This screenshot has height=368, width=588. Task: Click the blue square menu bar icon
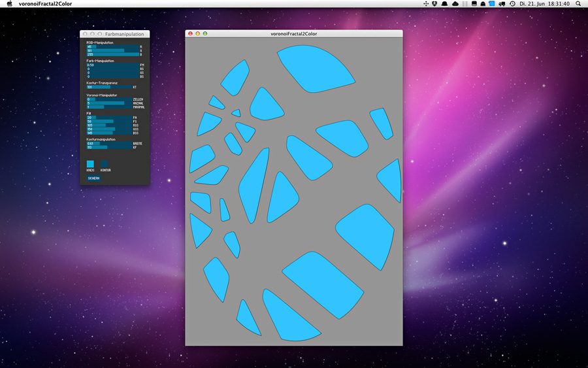pos(492,4)
